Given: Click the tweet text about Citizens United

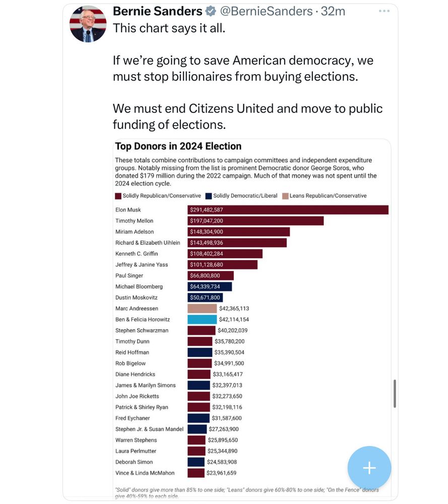Looking at the screenshot, I should pos(247,116).
